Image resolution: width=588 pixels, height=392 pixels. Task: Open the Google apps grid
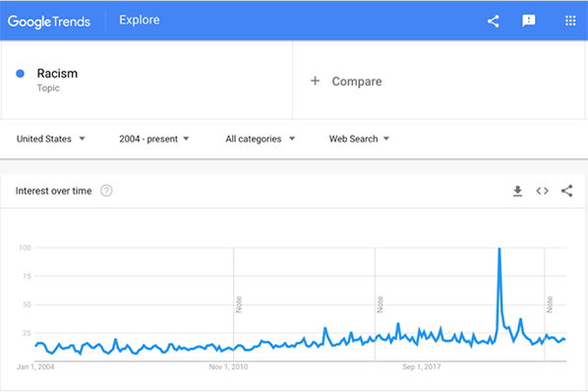pos(570,21)
